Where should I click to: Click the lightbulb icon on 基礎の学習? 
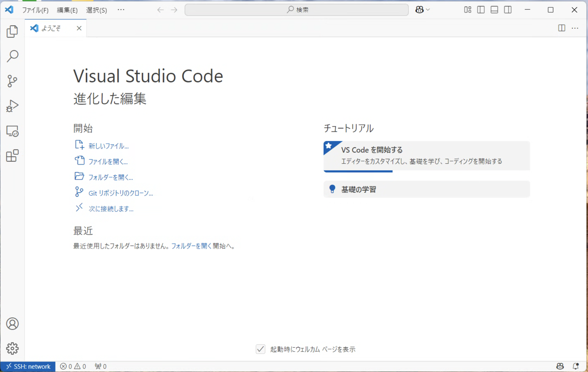tap(332, 189)
